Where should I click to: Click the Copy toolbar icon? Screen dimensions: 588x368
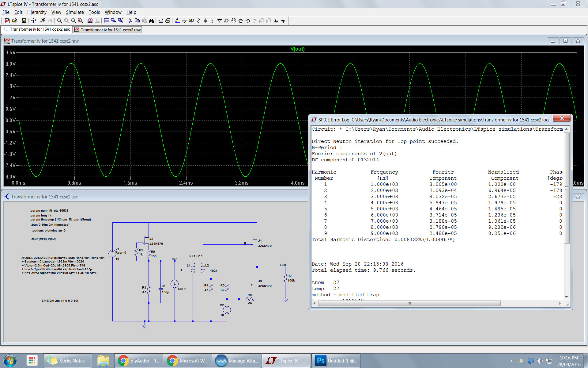pyautogui.click(x=137, y=21)
